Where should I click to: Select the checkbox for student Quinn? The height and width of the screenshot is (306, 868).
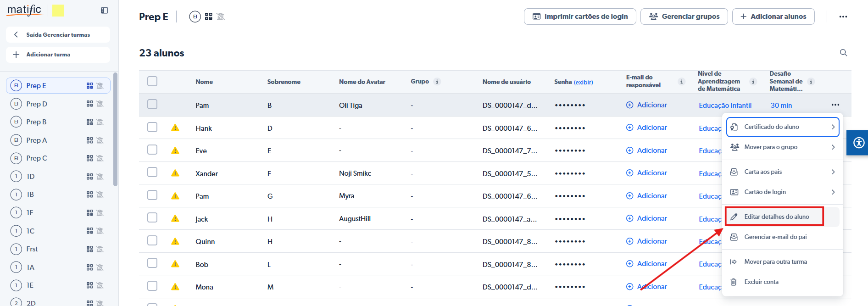(152, 241)
